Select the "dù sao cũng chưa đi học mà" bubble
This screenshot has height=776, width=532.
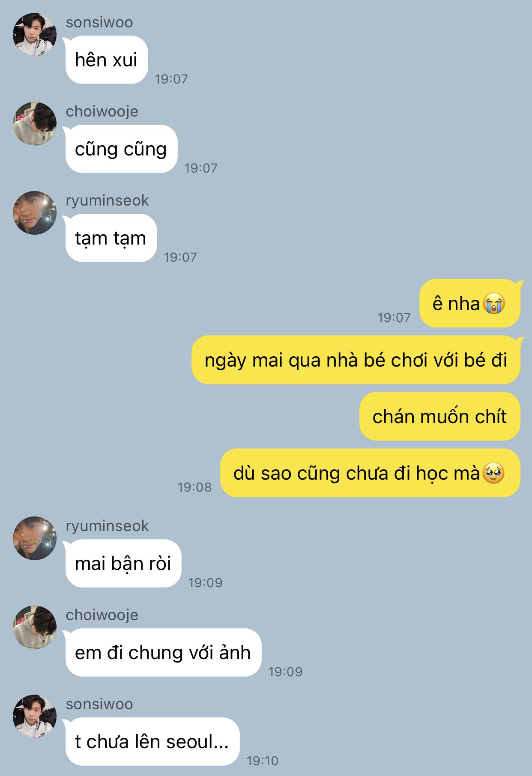[x=370, y=473]
